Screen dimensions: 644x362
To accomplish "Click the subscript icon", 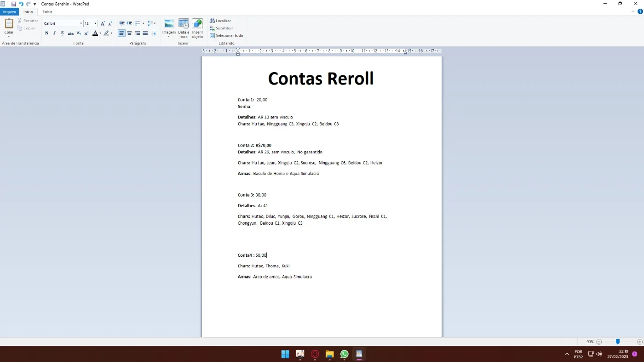I will [79, 33].
